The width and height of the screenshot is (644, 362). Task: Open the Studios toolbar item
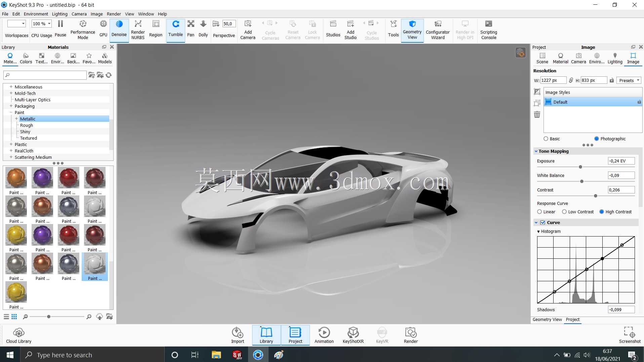[x=333, y=29]
